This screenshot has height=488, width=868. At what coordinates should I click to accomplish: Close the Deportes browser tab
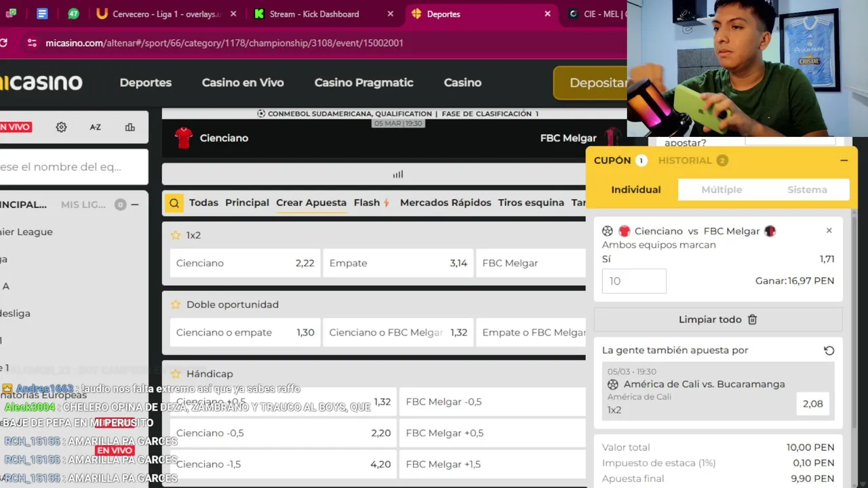[x=547, y=14]
